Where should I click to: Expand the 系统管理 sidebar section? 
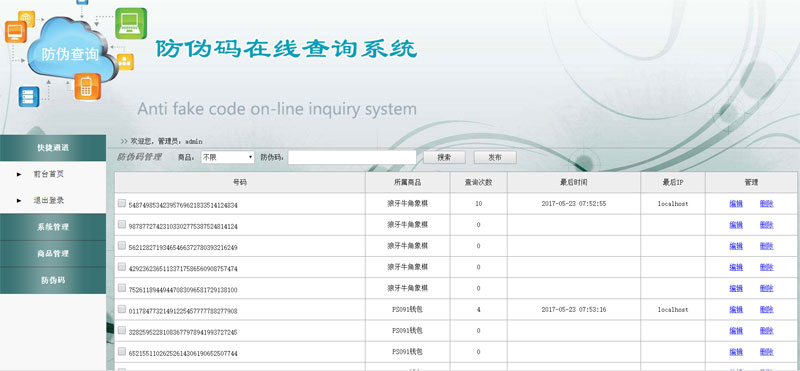point(53,227)
